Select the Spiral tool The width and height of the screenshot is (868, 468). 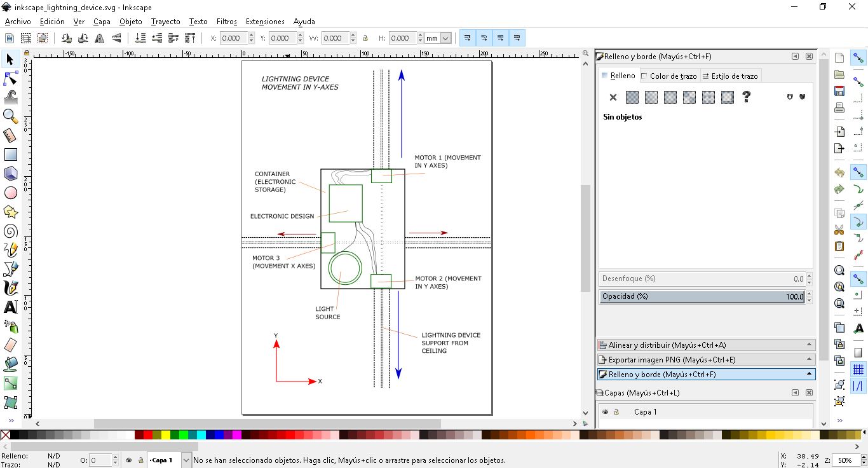coord(10,231)
